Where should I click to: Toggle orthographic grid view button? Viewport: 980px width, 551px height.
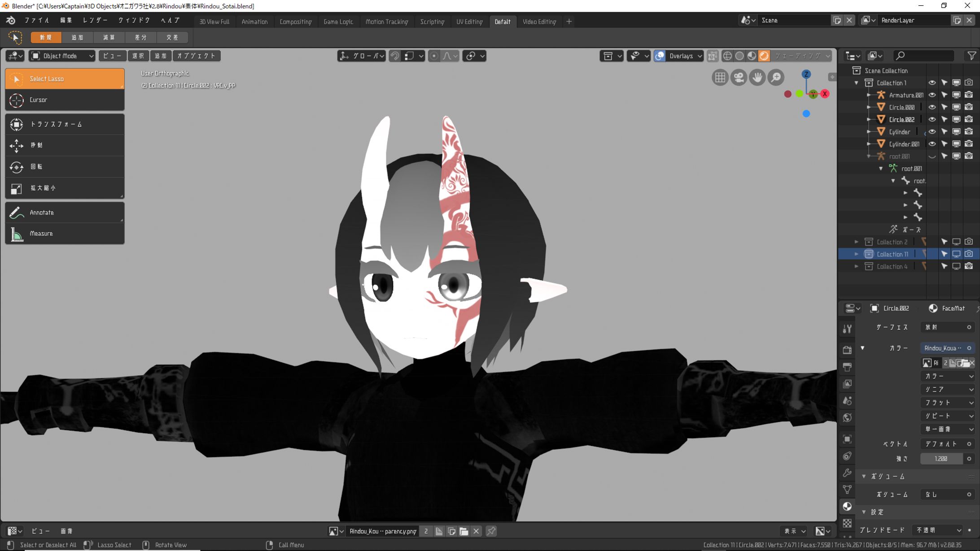pyautogui.click(x=720, y=78)
